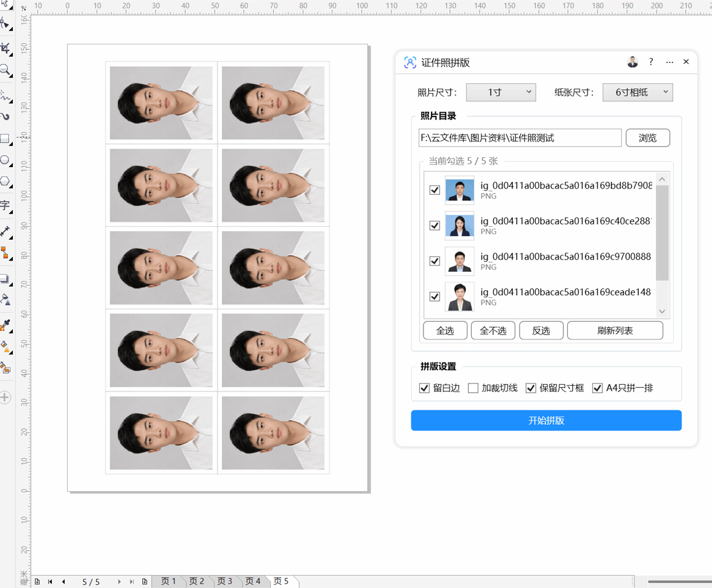This screenshot has height=588, width=712.
Task: Click the horizontal scrollbar at the bottom right
Action: 680,581
